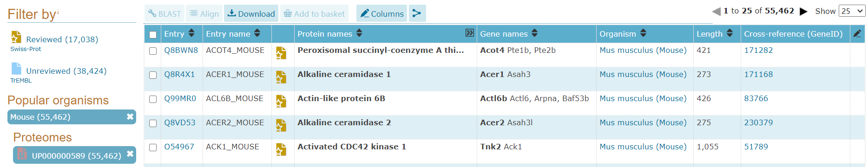The width and height of the screenshot is (868, 167).
Task: Check the box for entry Q8BWN8
Action: (153, 51)
